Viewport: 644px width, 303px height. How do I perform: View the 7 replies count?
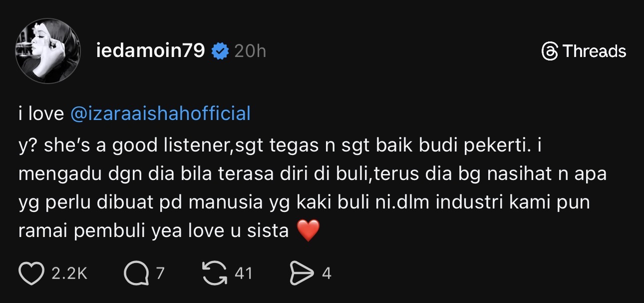point(160,273)
